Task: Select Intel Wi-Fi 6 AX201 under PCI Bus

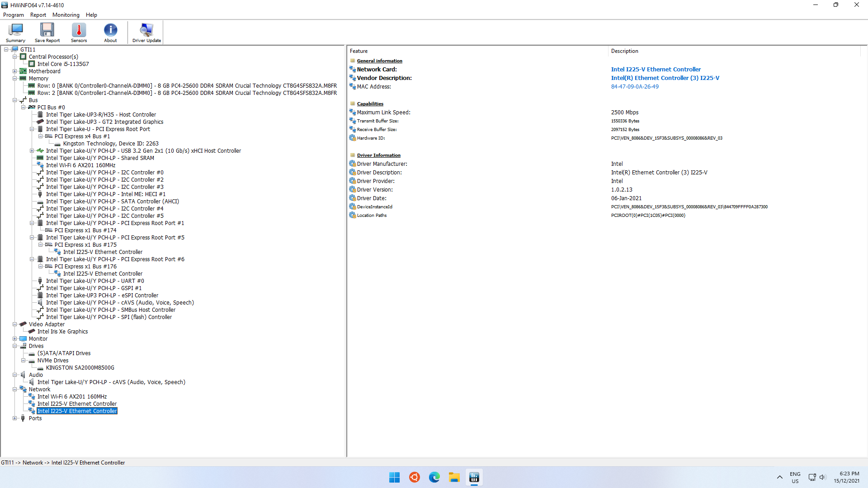Action: tap(80, 165)
